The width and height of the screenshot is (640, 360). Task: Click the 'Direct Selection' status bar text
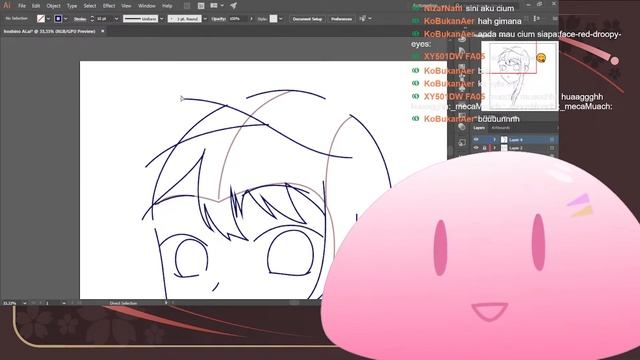[x=123, y=303]
